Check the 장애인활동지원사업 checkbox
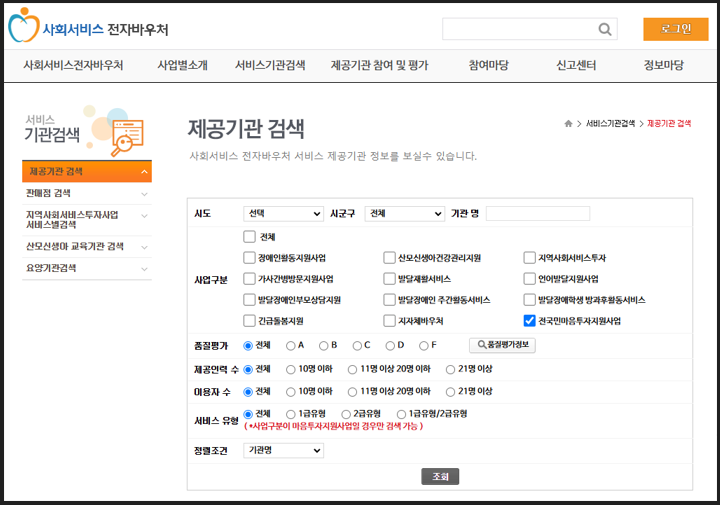720x505 pixels. pyautogui.click(x=249, y=258)
